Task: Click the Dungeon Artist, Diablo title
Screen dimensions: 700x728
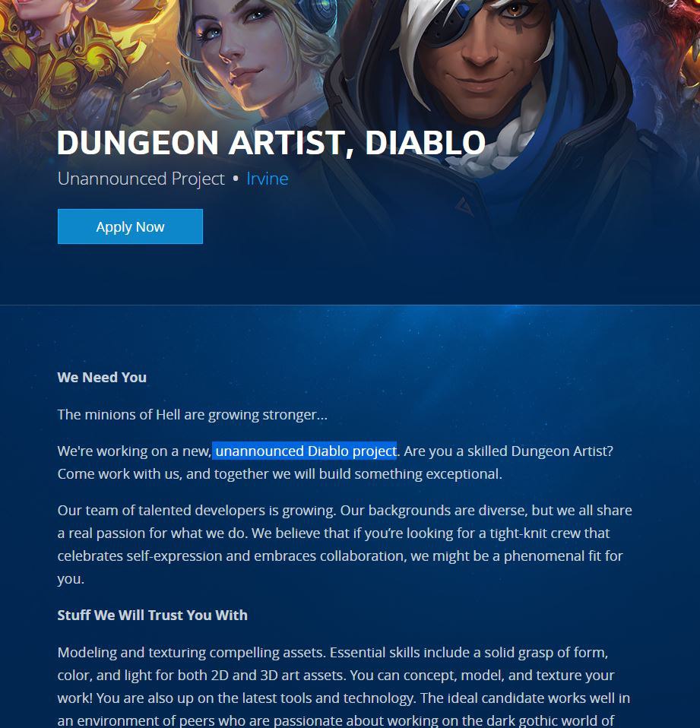Action: coord(271,143)
